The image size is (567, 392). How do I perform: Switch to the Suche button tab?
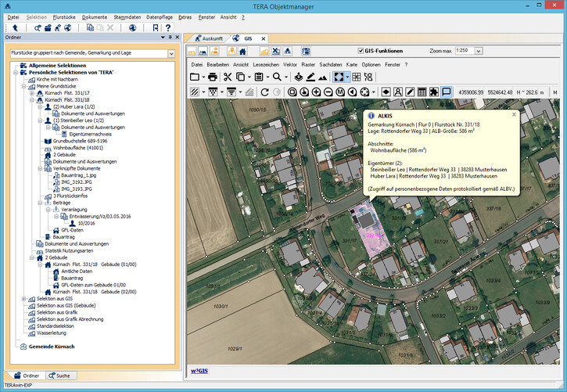pyautogui.click(x=61, y=376)
